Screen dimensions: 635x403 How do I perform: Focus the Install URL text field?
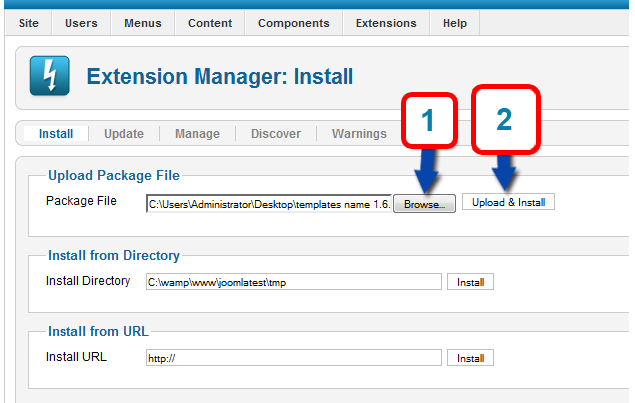[x=293, y=358]
